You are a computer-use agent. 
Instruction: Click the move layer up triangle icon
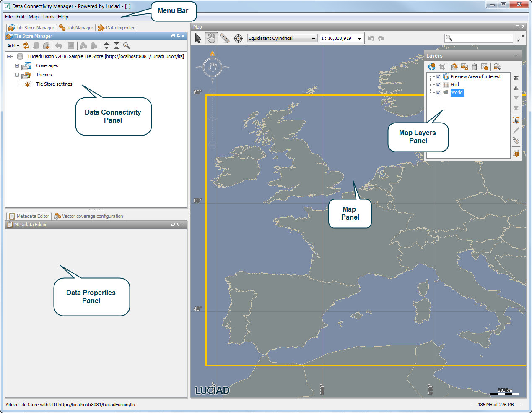point(516,88)
